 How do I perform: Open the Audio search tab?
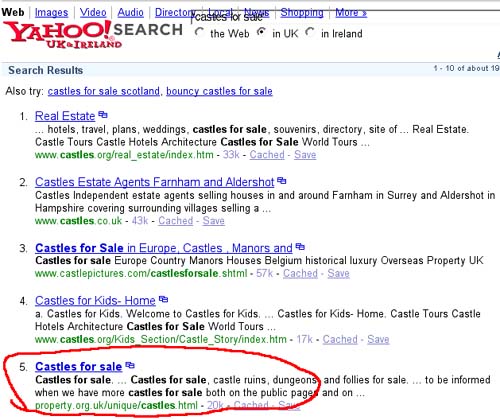click(x=130, y=13)
